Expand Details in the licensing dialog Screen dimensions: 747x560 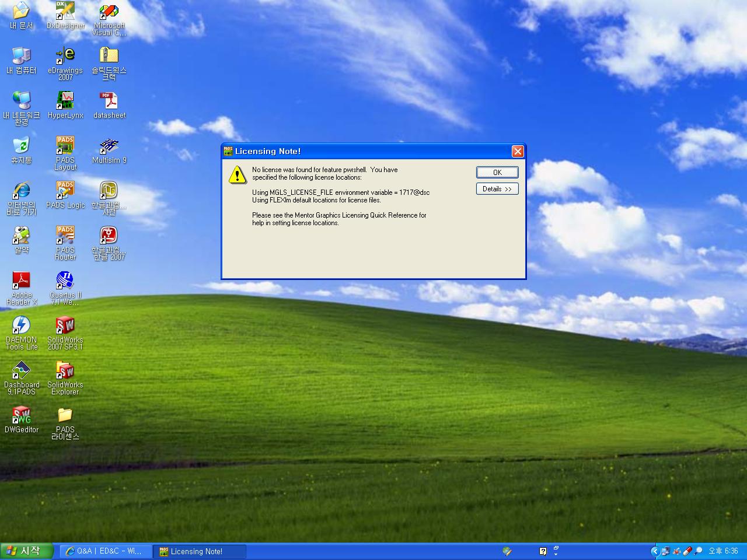coord(497,189)
